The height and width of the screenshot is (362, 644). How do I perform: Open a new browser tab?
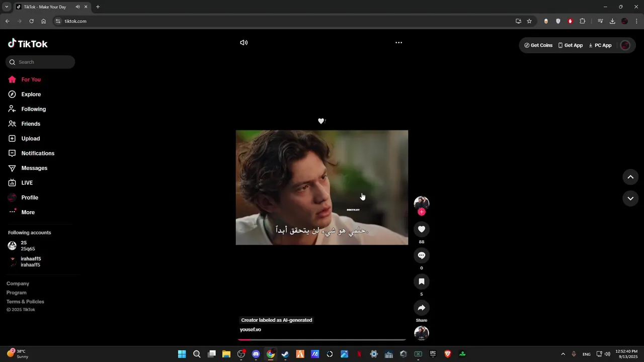98,7
